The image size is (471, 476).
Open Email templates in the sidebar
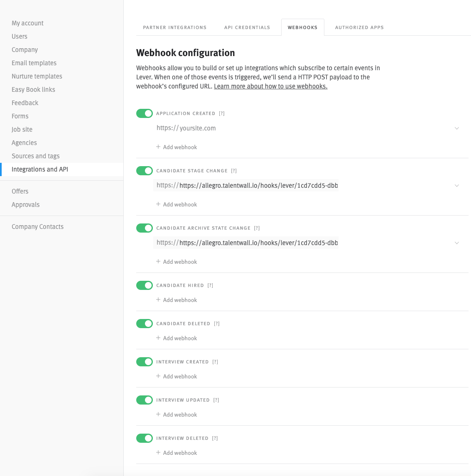coord(34,63)
